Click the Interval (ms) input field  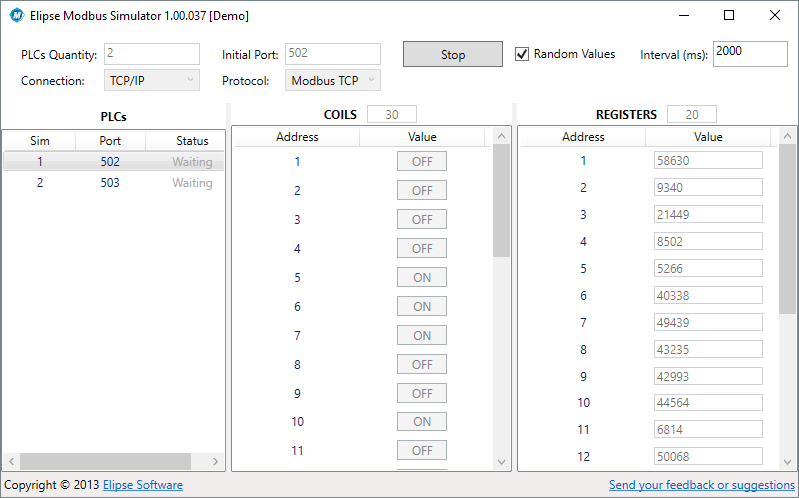click(750, 53)
